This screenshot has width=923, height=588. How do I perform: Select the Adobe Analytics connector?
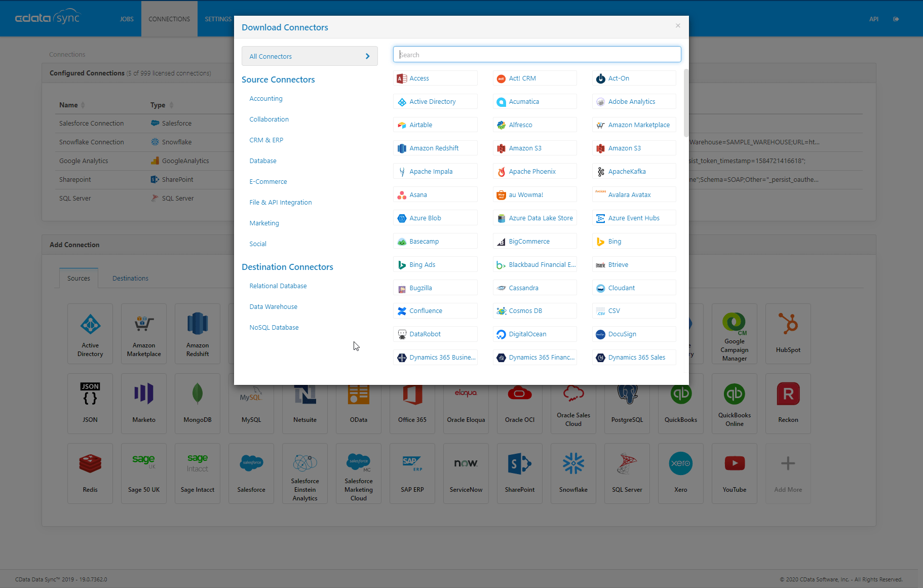tap(634, 102)
